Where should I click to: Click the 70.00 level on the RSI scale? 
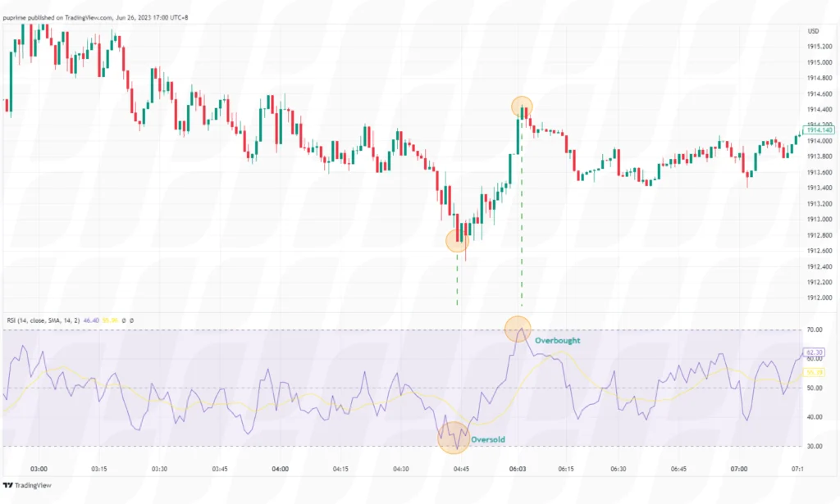814,329
